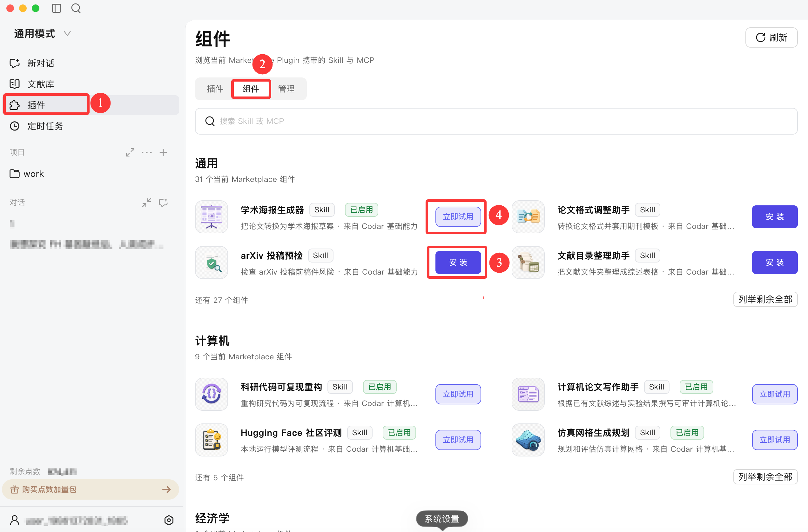The width and height of the screenshot is (808, 532).
Task: Expand the 通用模式 mode dropdown
Action: pos(43,34)
